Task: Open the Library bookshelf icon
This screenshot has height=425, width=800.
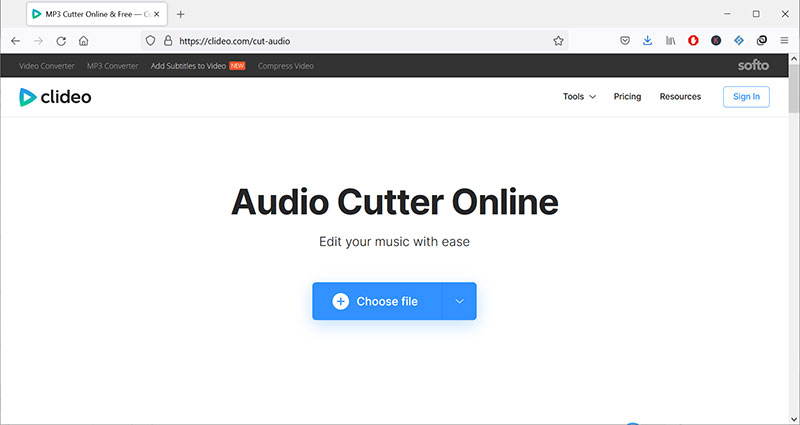Action: tap(670, 41)
